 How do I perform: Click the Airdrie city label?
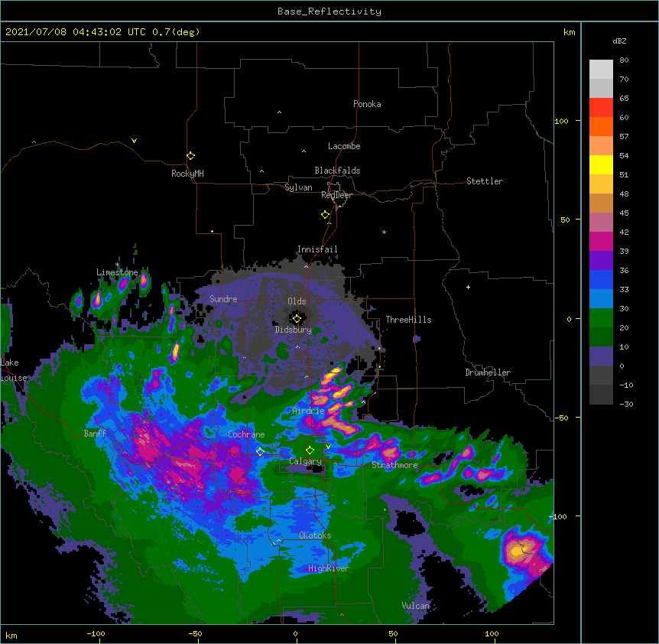point(309,411)
